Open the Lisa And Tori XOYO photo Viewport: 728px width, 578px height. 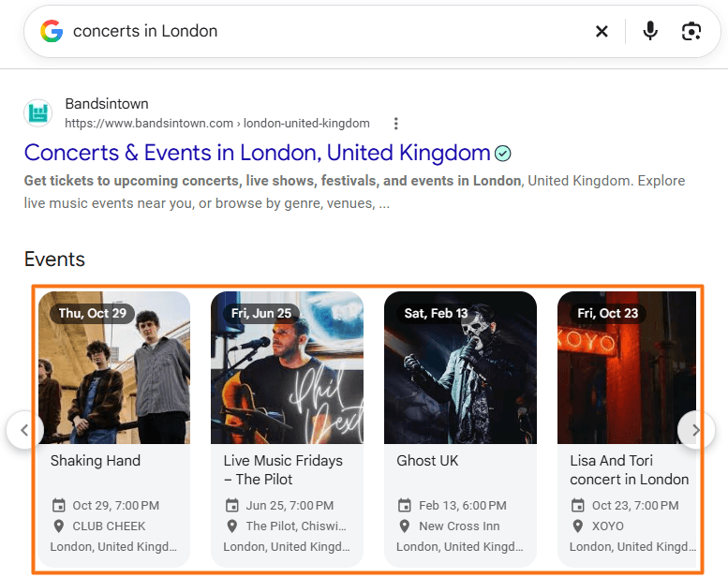coord(627,368)
